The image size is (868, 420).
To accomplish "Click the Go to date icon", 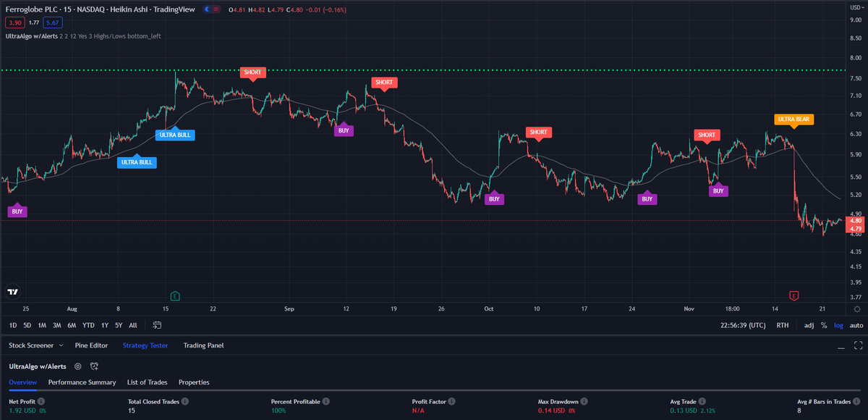I will point(157,325).
